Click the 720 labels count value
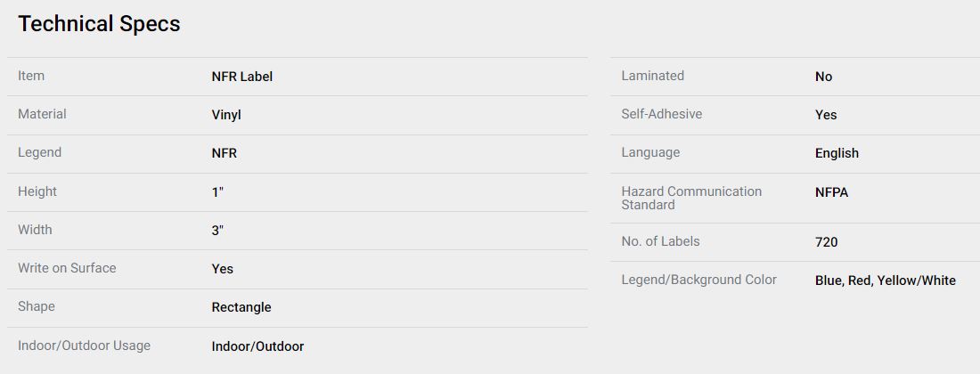This screenshot has width=980, height=374. click(x=826, y=242)
